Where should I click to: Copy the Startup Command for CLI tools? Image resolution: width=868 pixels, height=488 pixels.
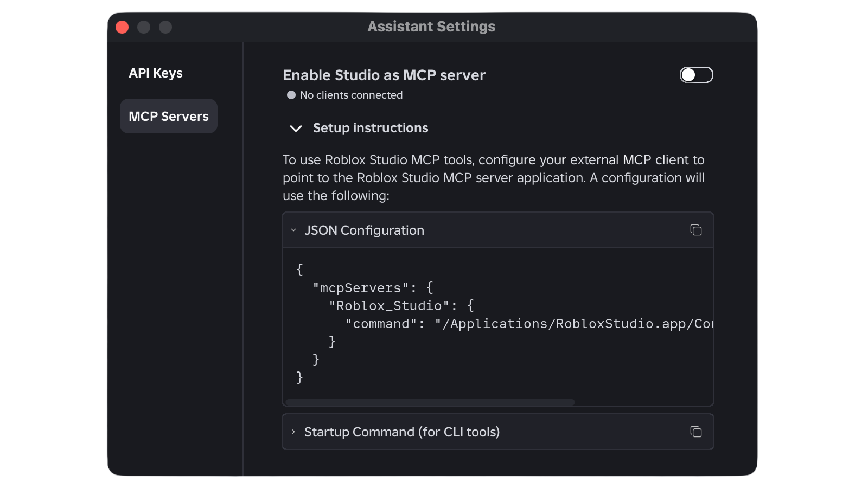pyautogui.click(x=695, y=432)
